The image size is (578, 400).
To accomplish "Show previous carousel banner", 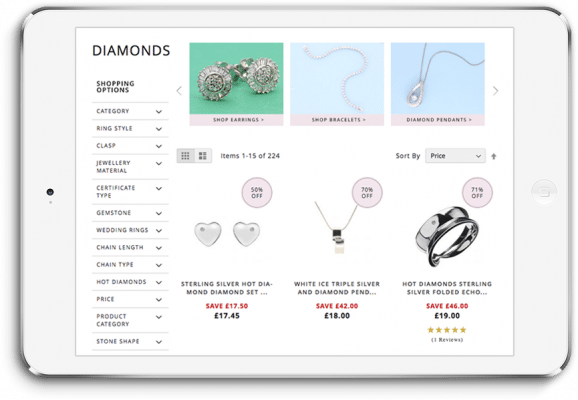I will (179, 91).
